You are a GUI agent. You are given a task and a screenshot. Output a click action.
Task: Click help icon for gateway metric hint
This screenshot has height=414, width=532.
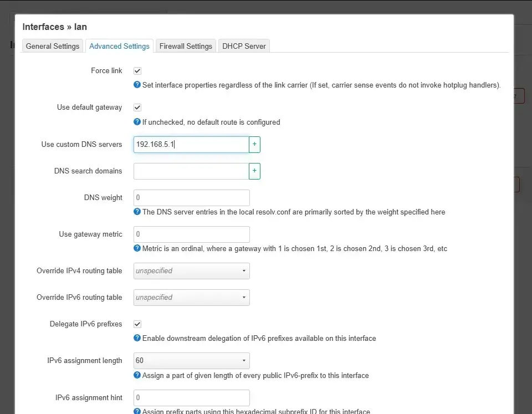click(x=137, y=248)
